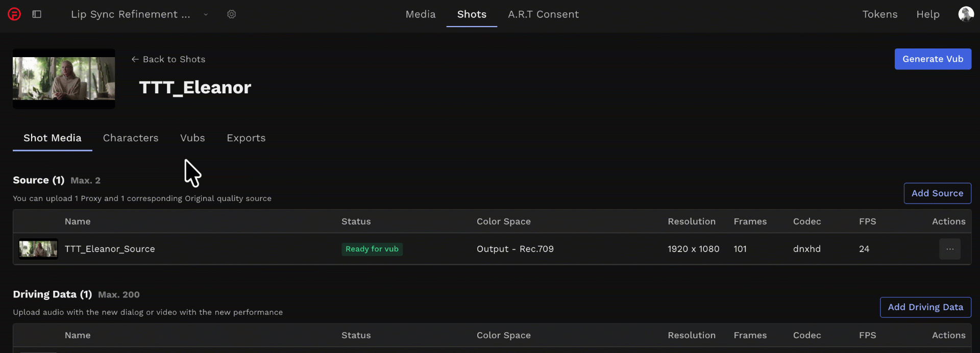Click the Source (1) section heading
This screenshot has width=980, height=353.
[39, 180]
